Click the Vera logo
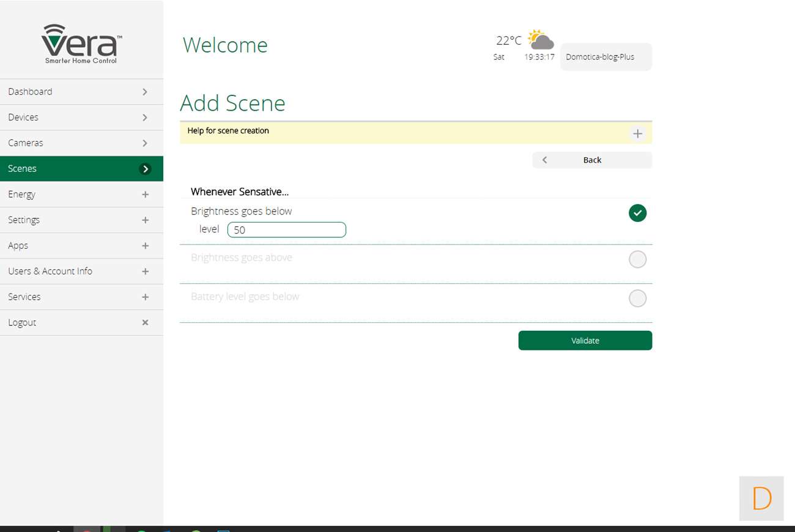795x532 pixels. coord(81,44)
